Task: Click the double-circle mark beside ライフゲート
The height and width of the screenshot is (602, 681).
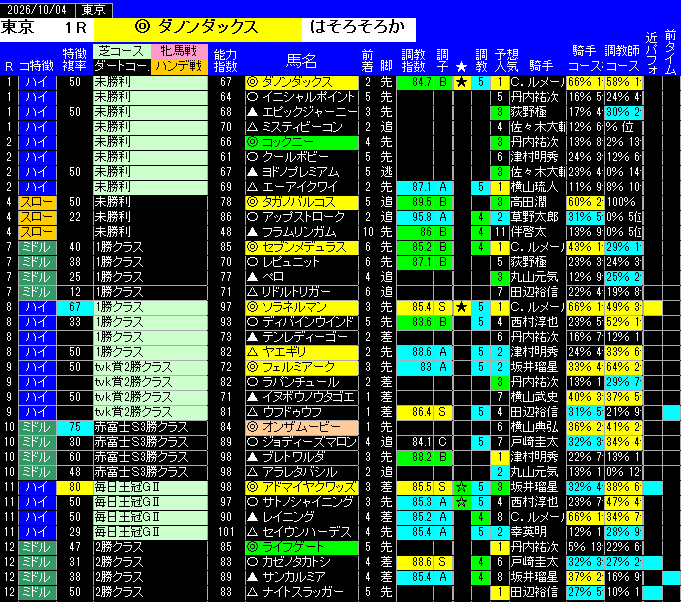Action: (252, 547)
